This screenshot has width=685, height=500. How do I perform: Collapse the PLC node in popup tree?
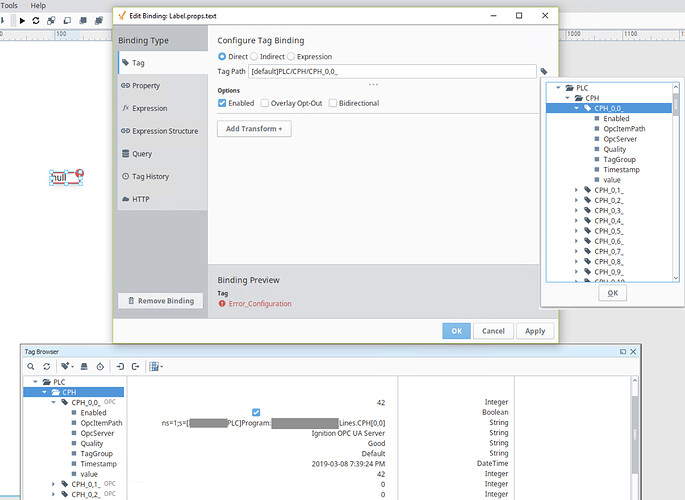click(x=558, y=88)
